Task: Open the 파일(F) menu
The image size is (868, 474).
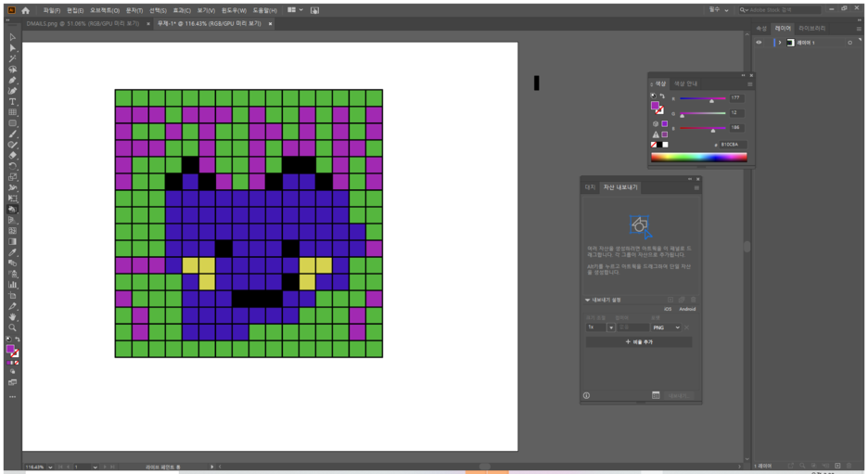Action: click(52, 10)
